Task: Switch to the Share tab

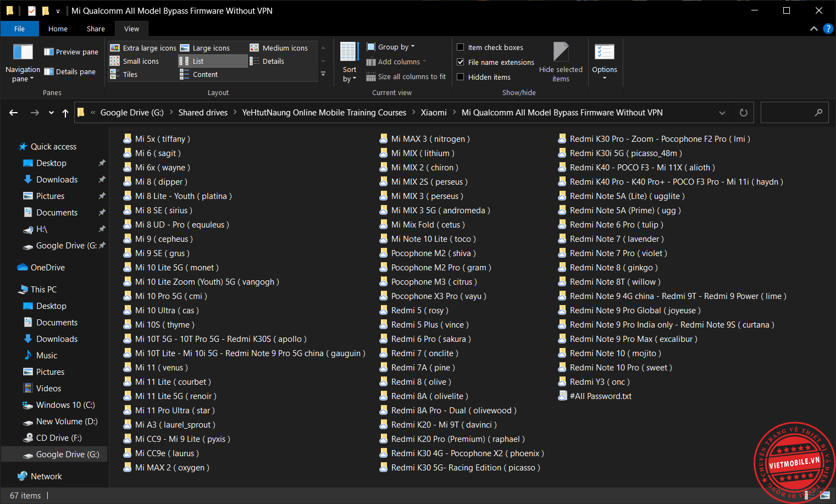Action: coord(96,29)
